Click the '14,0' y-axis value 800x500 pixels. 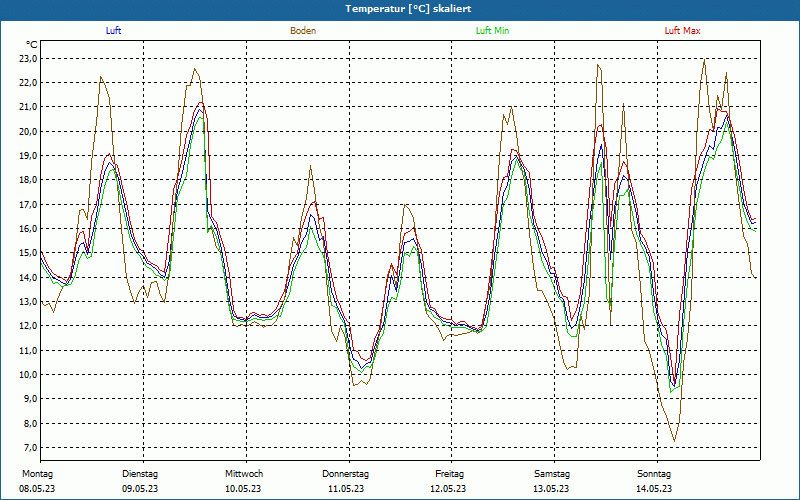coord(28,277)
